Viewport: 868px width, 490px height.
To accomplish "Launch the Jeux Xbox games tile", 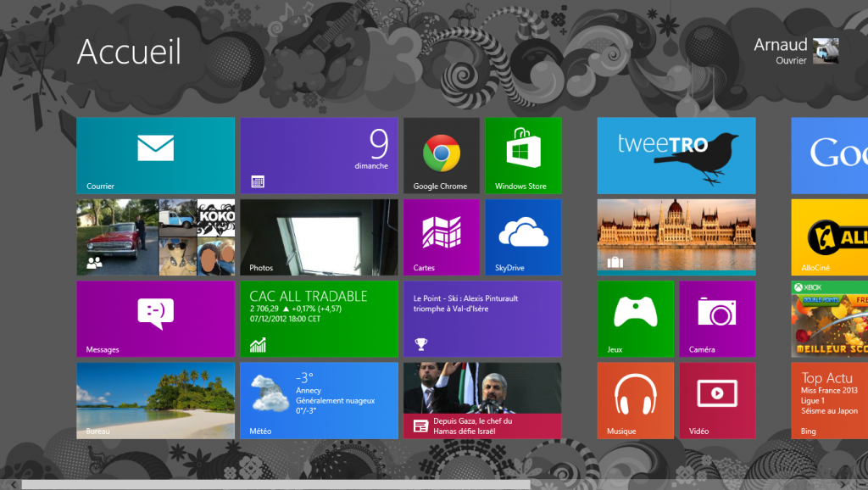I will click(635, 319).
